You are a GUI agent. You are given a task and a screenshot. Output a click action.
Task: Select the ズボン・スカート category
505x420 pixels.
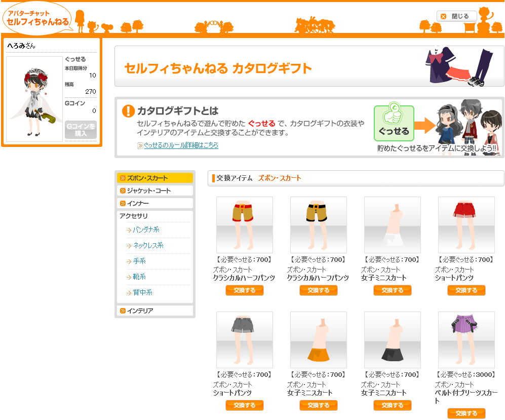pyautogui.click(x=155, y=178)
